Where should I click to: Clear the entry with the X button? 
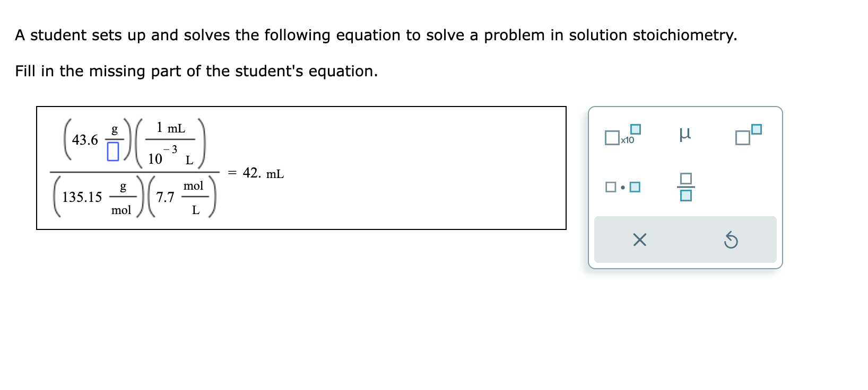(640, 241)
